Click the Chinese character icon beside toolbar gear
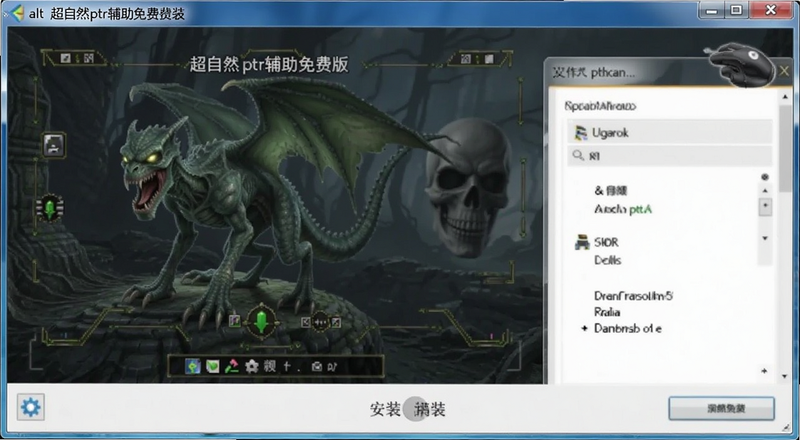 coord(269,366)
